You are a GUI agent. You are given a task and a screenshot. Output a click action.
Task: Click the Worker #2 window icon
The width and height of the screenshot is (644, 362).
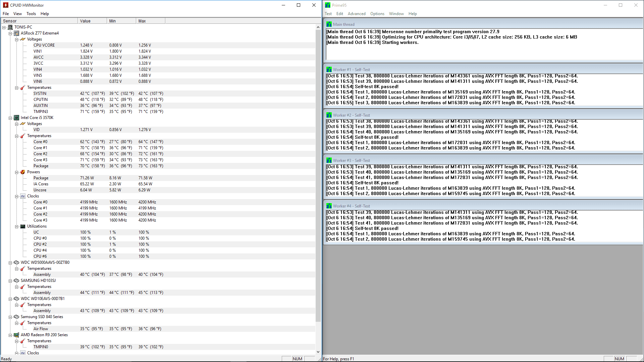329,115
